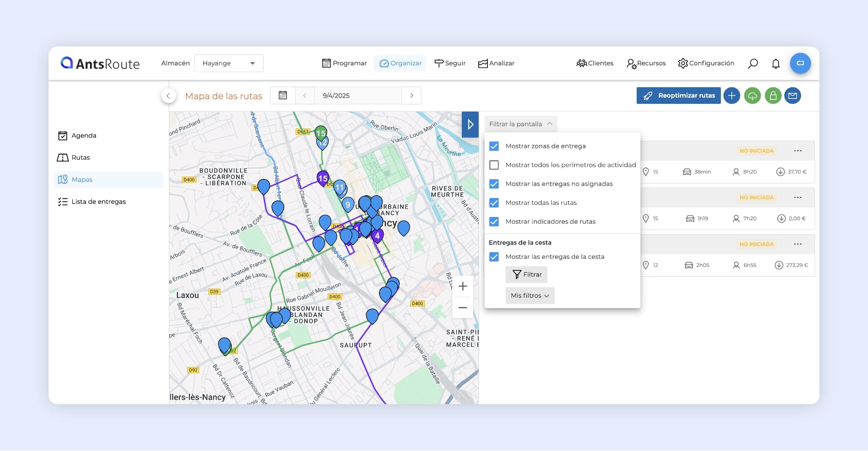Open notifications bell icon

776,64
